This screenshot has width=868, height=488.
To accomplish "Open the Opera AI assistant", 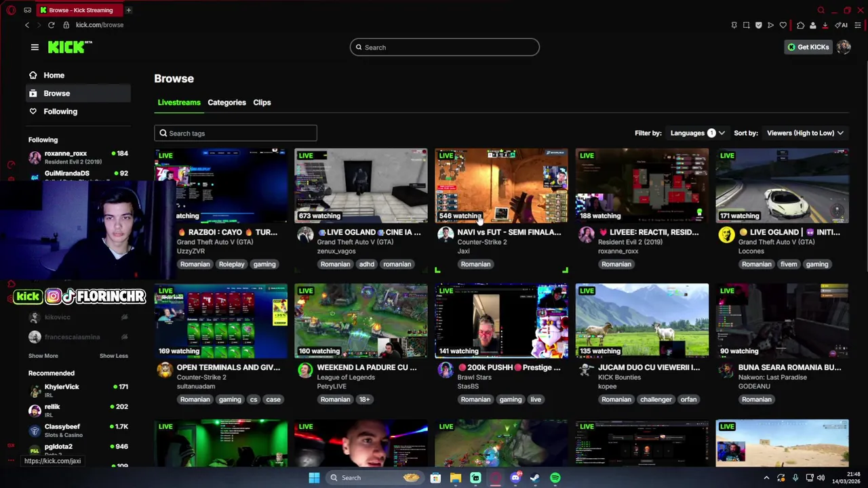I will pos(841,25).
